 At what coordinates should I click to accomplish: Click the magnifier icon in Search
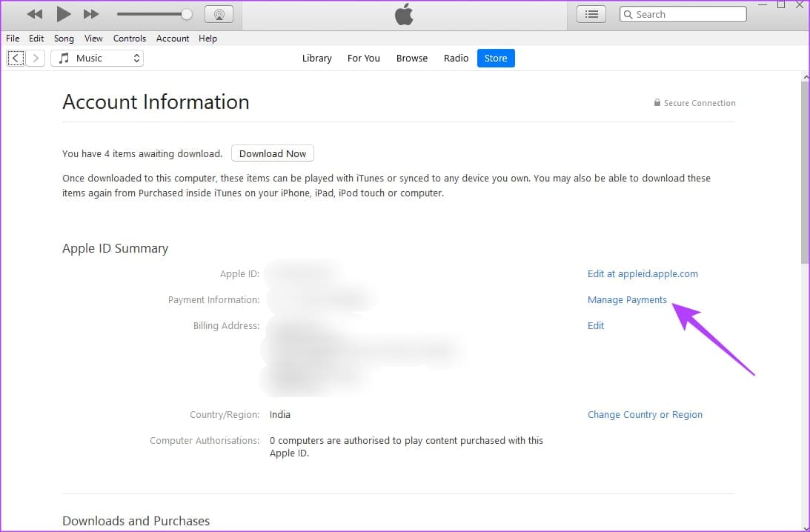click(x=628, y=15)
